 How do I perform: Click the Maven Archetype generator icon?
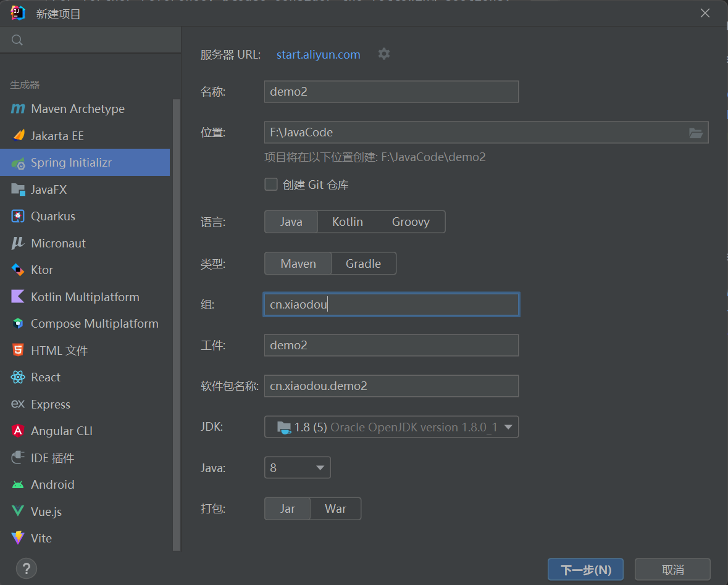tap(18, 109)
